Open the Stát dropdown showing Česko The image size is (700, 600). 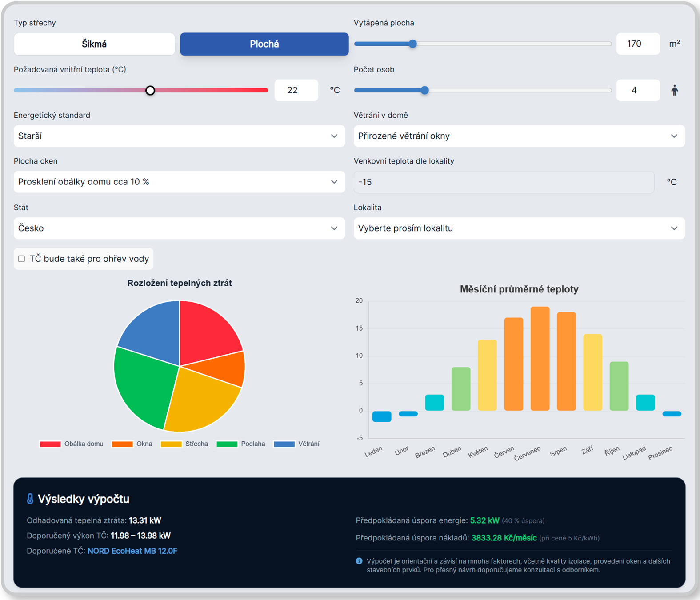point(179,228)
